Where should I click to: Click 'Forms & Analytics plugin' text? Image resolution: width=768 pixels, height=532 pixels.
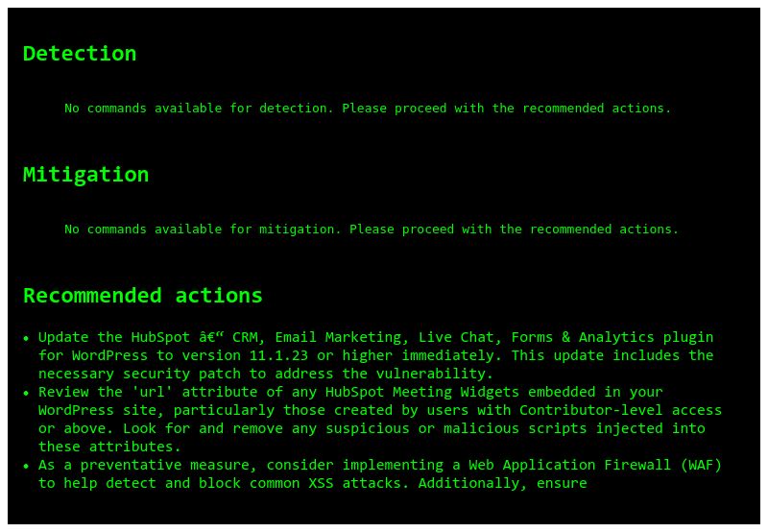(x=612, y=337)
